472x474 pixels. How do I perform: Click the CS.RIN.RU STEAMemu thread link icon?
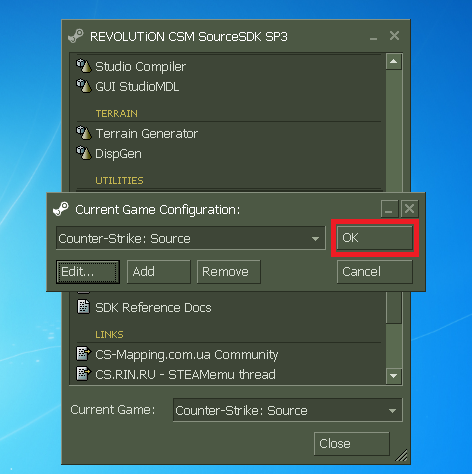(x=83, y=374)
